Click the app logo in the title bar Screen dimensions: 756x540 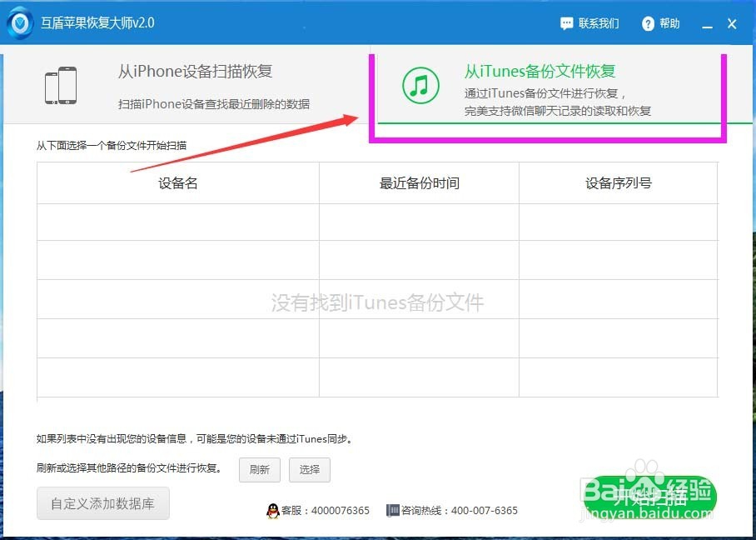coord(21,22)
